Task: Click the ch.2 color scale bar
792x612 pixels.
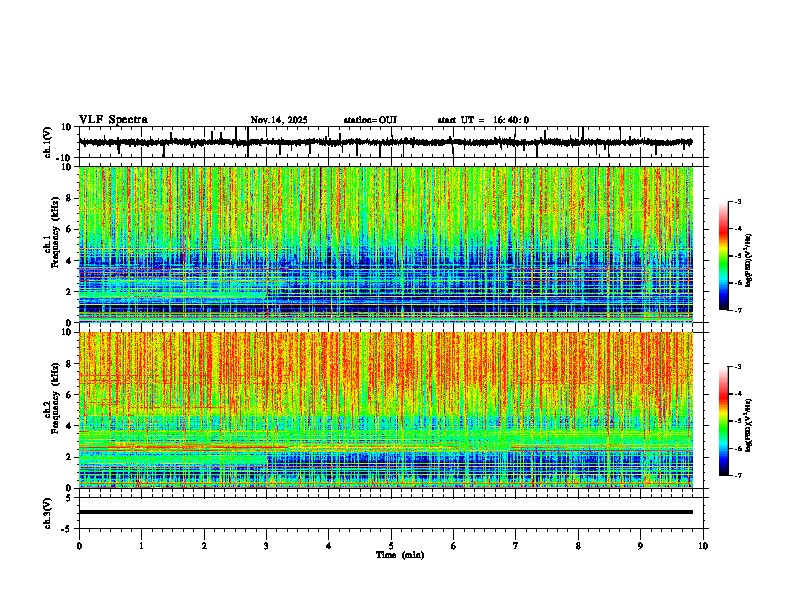Action: pos(724,421)
